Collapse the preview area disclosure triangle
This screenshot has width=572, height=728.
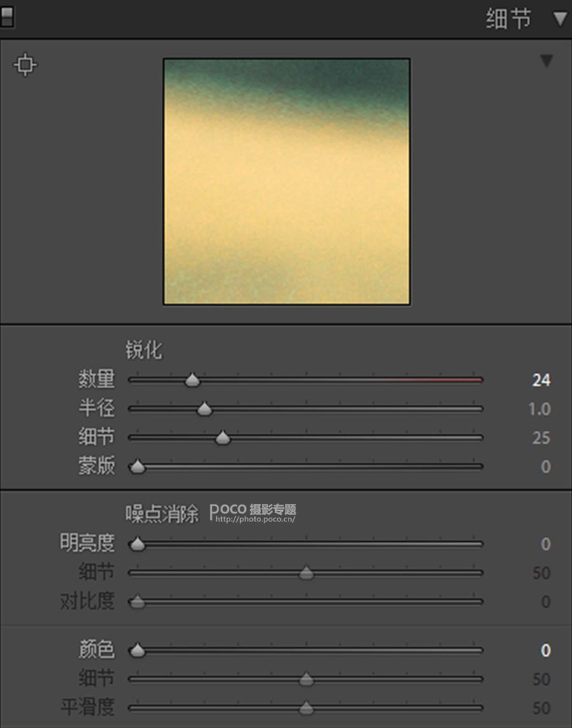547,61
